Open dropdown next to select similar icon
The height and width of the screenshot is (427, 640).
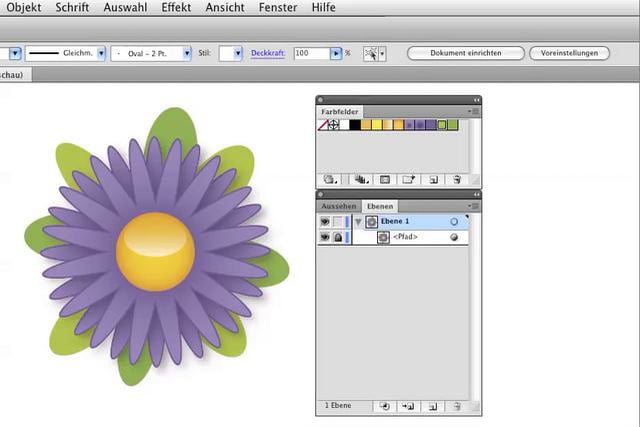382,53
